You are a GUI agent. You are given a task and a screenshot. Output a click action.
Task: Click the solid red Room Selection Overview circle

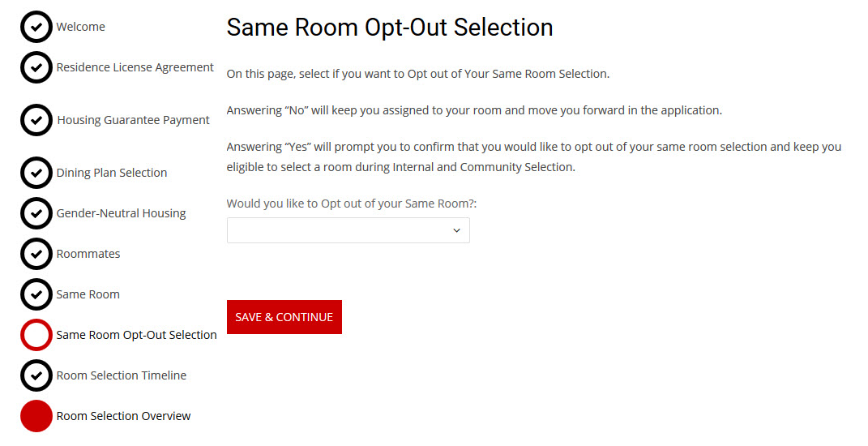(36, 416)
